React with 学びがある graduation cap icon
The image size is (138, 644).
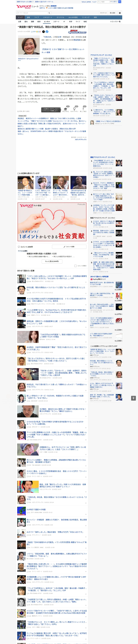[66, 109]
